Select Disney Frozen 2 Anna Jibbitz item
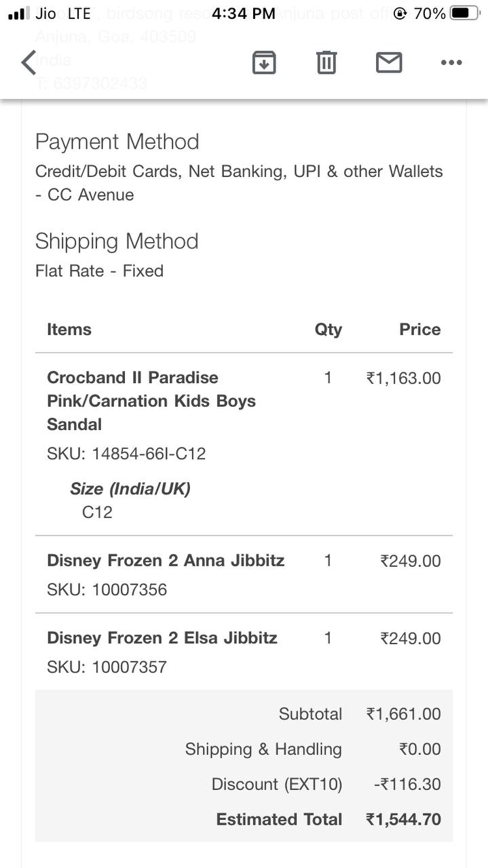488x868 pixels. tap(166, 561)
